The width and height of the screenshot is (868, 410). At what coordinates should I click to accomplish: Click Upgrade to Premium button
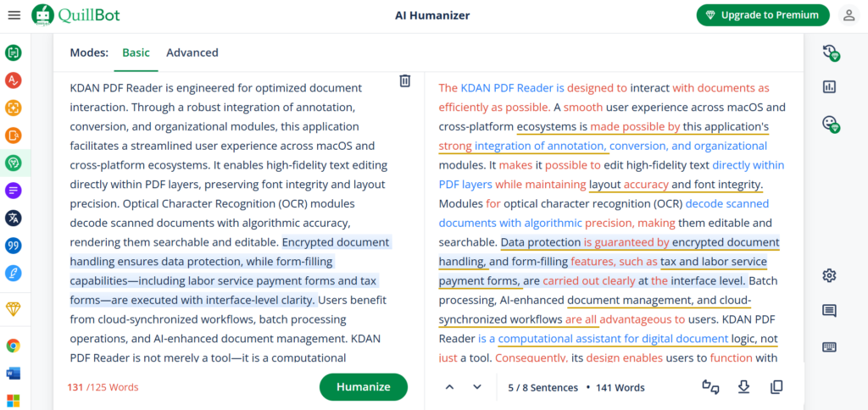click(763, 15)
